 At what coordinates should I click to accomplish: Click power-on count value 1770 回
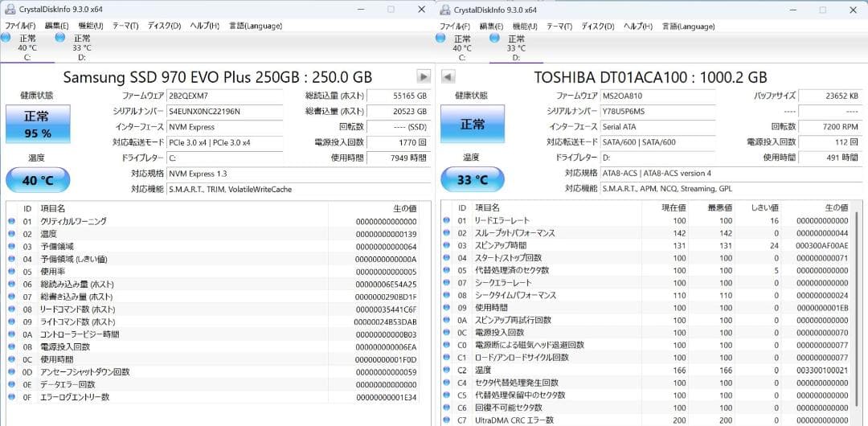(x=398, y=142)
